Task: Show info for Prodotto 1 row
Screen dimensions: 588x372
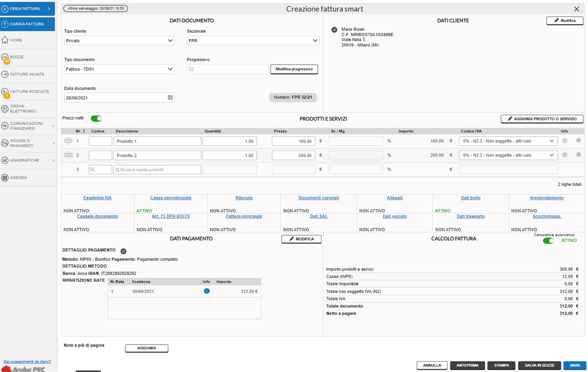Action: (x=565, y=141)
